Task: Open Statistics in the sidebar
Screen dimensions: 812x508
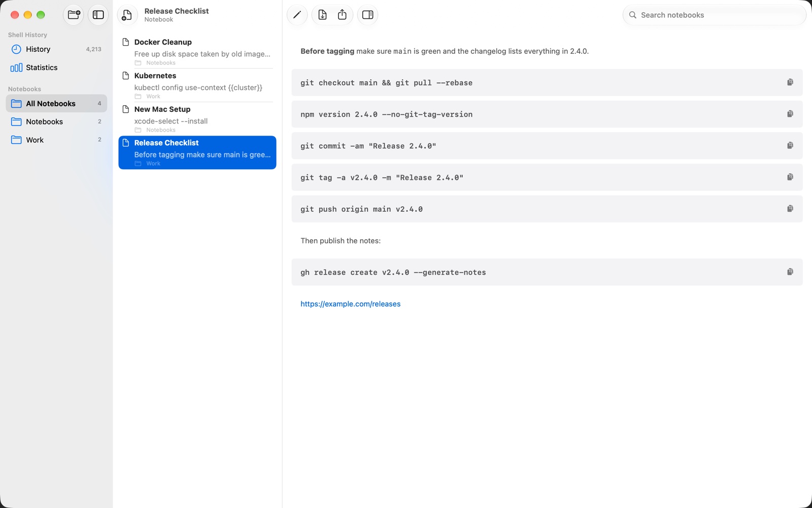Action: [56, 68]
